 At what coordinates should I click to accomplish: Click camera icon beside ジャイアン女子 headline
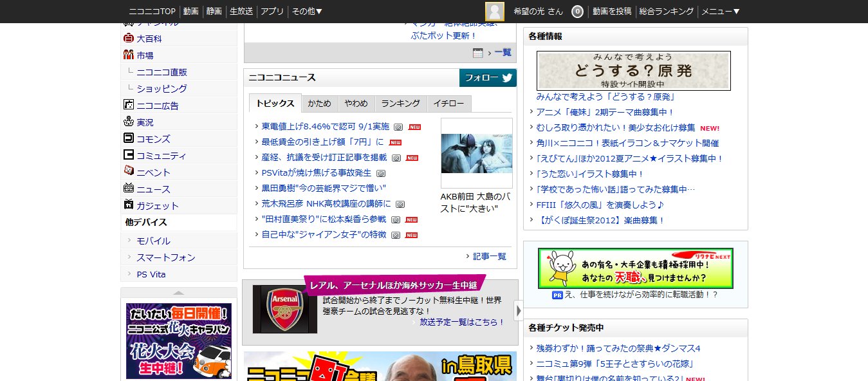396,235
